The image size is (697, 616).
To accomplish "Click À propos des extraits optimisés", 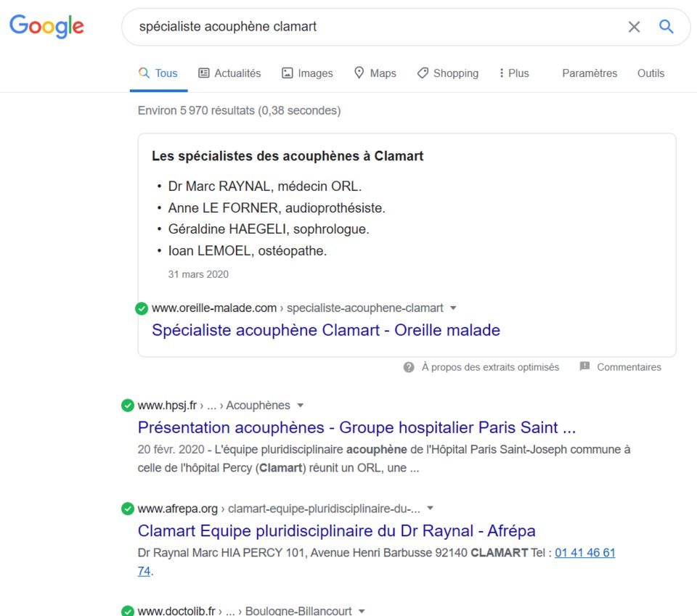I will coord(490,367).
